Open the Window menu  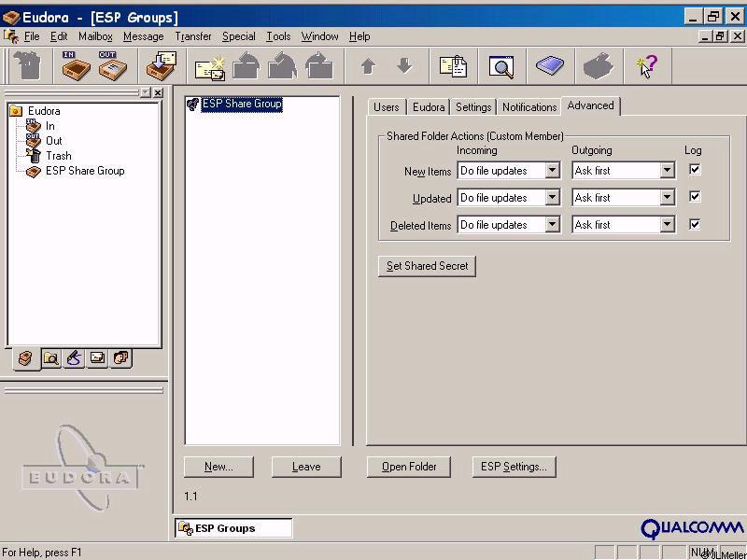tap(319, 36)
